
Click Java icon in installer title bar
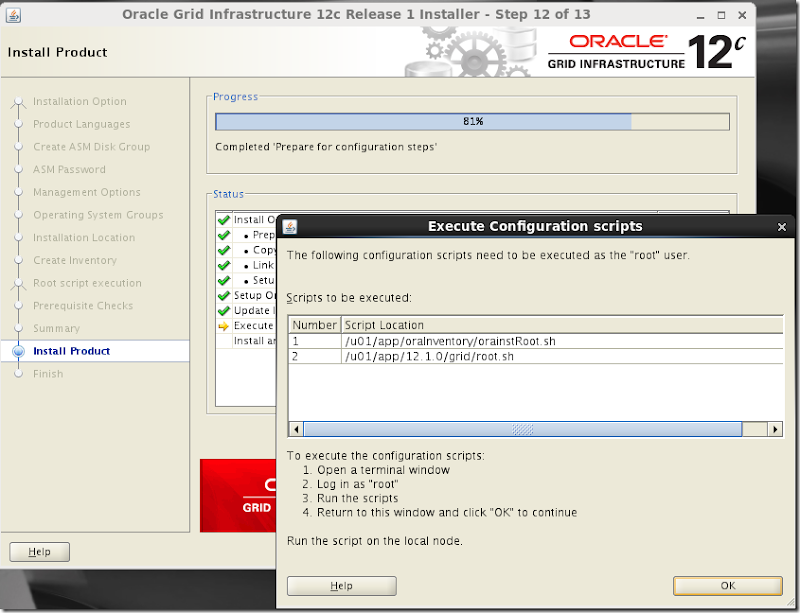tap(14, 15)
